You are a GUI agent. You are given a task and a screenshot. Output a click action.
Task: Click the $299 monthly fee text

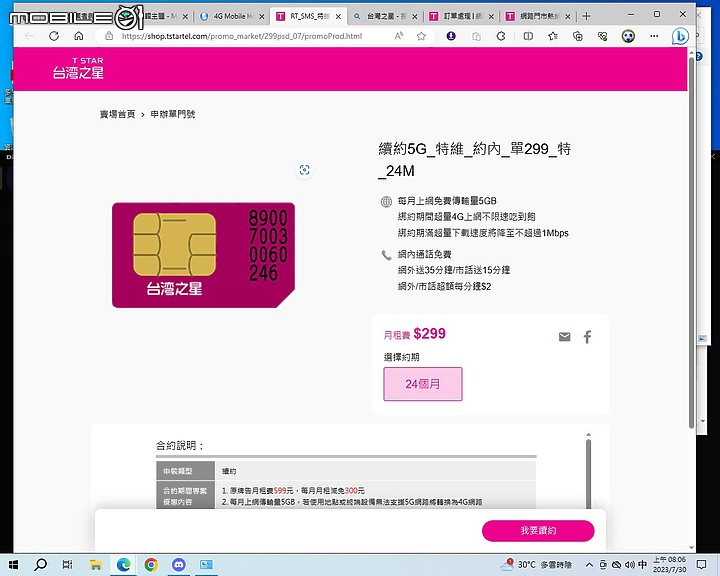click(x=429, y=333)
